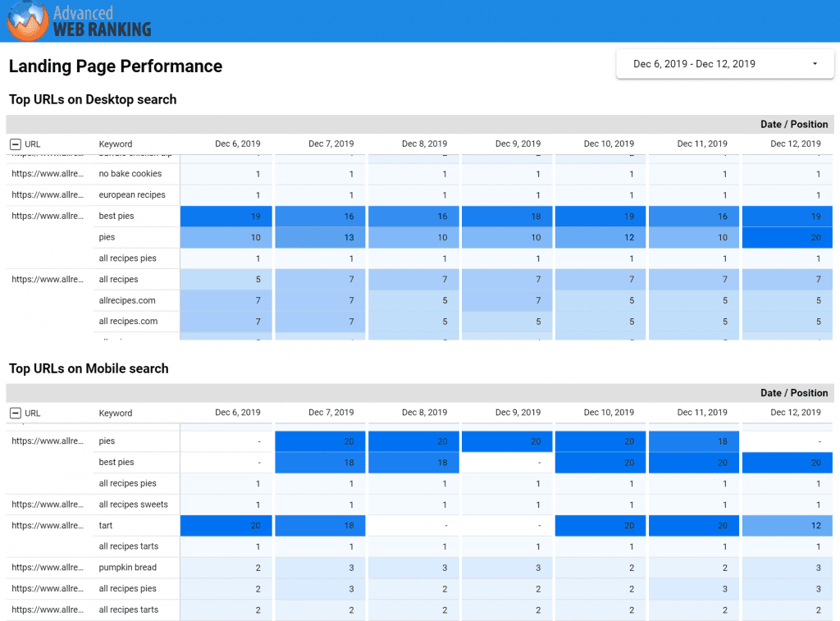The height and width of the screenshot is (621, 840).
Task: Click the Dec 6, 2019 header in Desktop table
Action: pyautogui.click(x=237, y=144)
